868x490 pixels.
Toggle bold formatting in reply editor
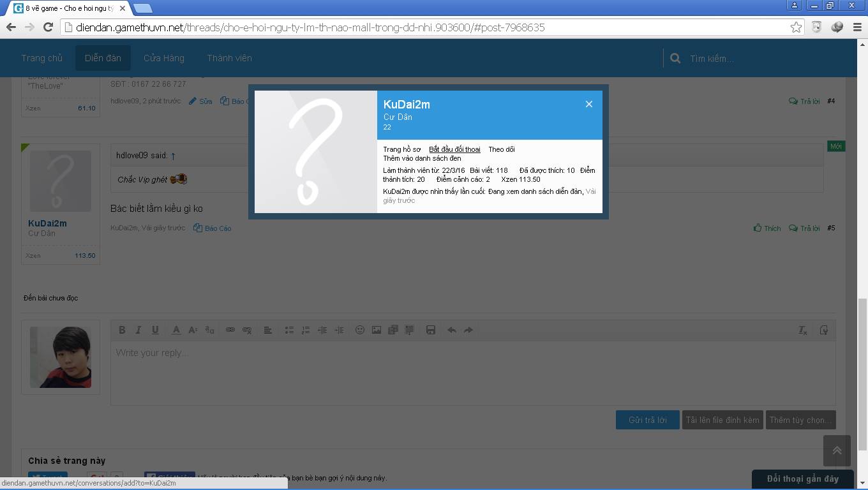(x=122, y=330)
